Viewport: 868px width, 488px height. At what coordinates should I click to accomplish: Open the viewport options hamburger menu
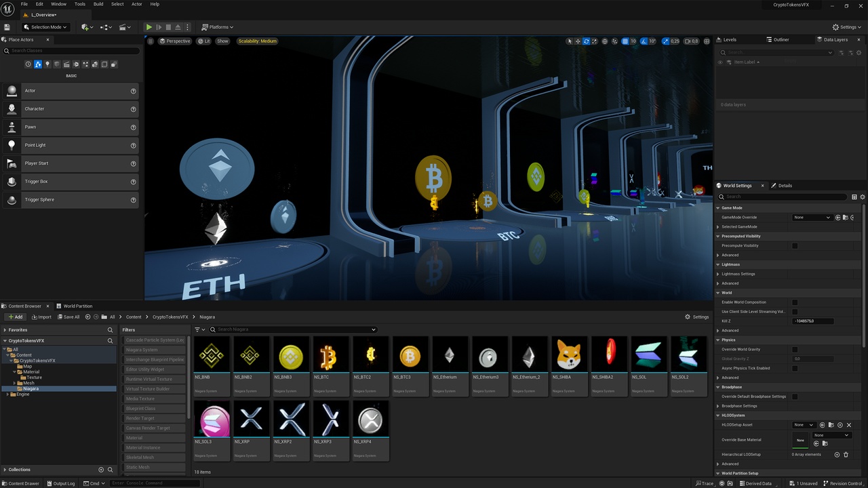[x=151, y=41]
